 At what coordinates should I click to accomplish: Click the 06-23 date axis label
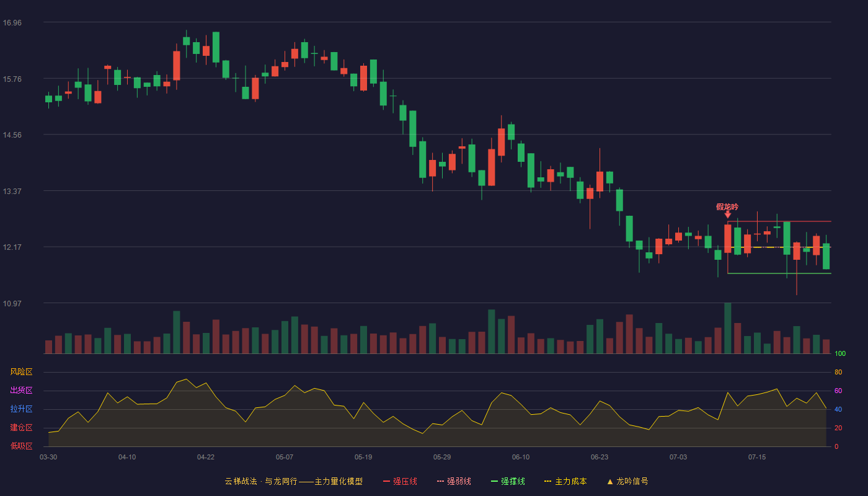point(600,457)
